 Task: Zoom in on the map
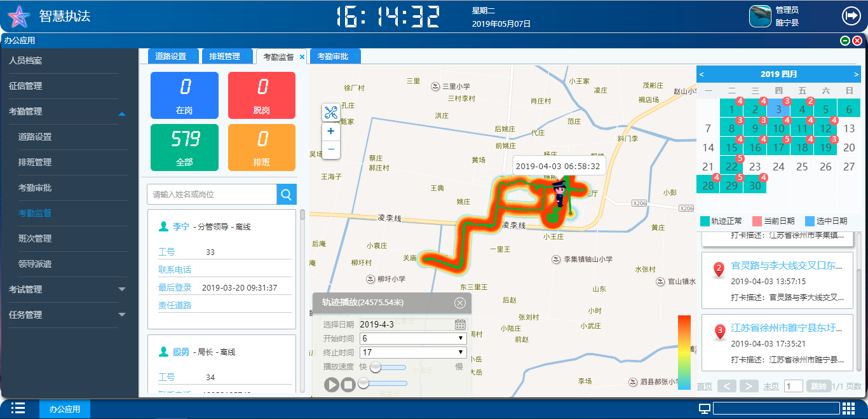pyautogui.click(x=330, y=132)
